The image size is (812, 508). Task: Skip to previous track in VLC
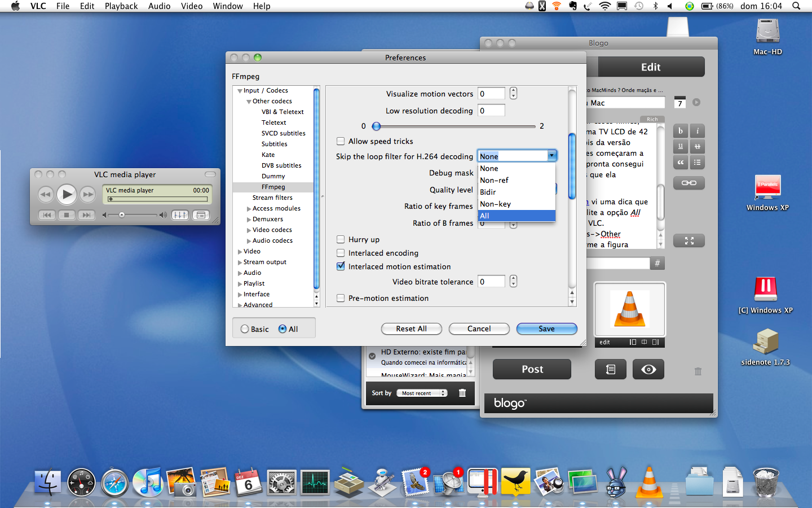click(47, 215)
